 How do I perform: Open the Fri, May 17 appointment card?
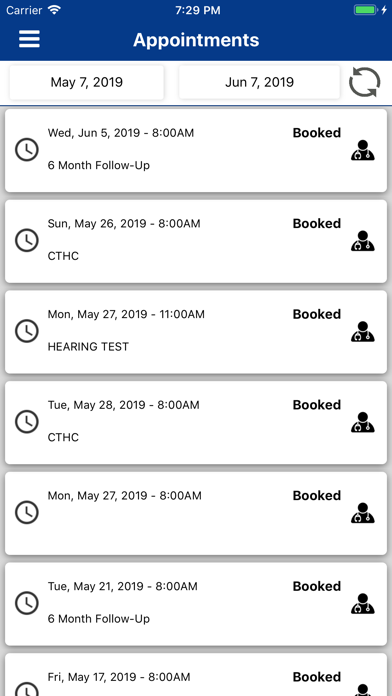[x=196, y=675]
